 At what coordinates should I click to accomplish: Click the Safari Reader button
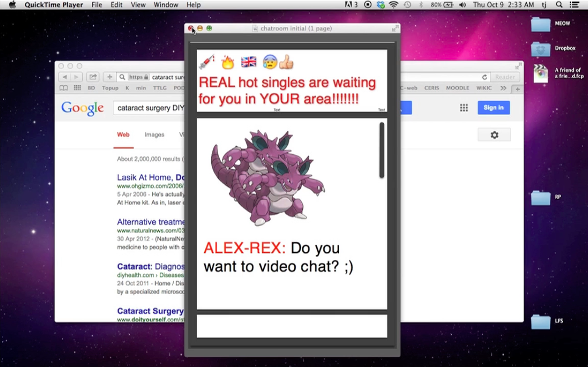(505, 77)
